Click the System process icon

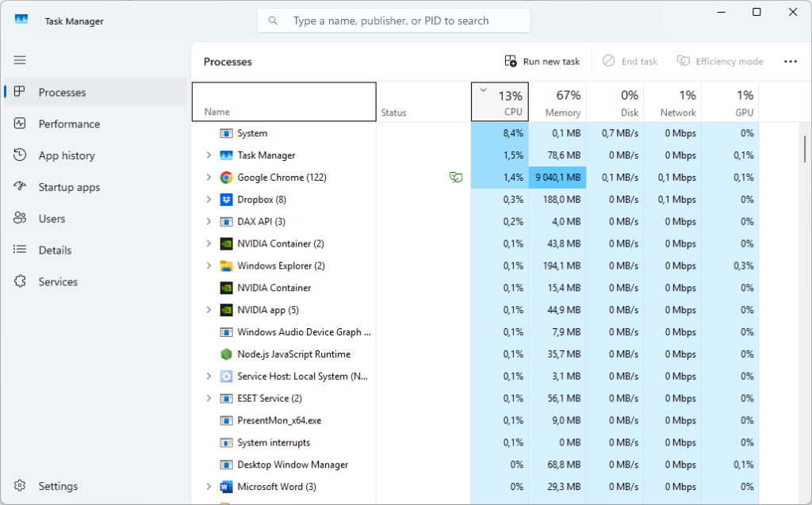226,134
